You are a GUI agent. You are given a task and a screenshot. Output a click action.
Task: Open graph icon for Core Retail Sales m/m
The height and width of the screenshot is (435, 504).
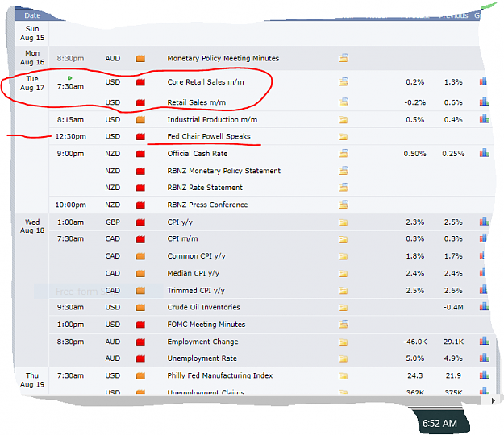(x=483, y=81)
